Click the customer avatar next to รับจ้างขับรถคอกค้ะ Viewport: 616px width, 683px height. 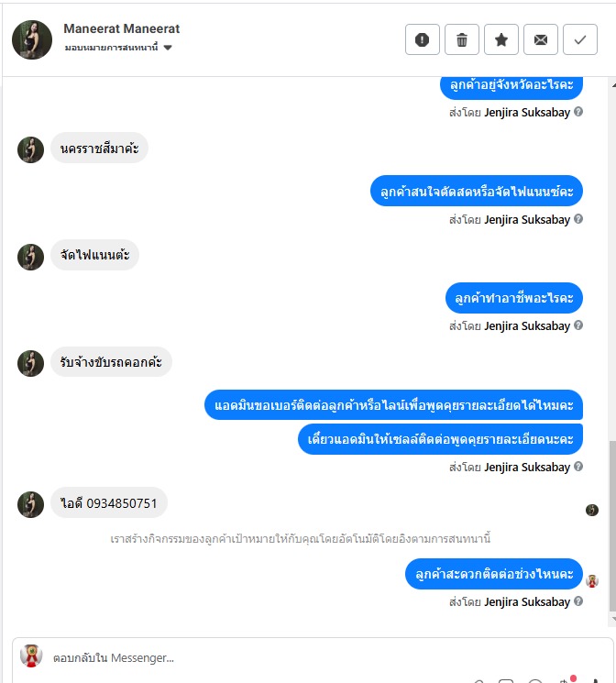30,363
